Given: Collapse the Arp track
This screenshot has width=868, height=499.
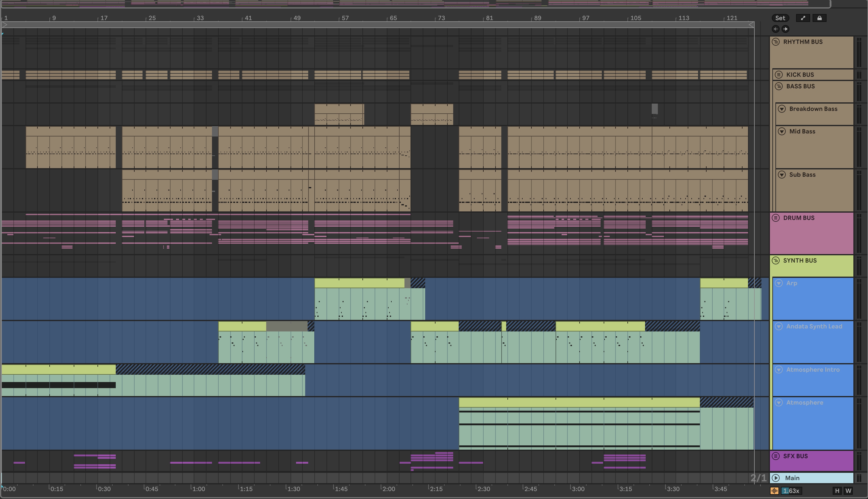Looking at the screenshot, I should (x=778, y=283).
